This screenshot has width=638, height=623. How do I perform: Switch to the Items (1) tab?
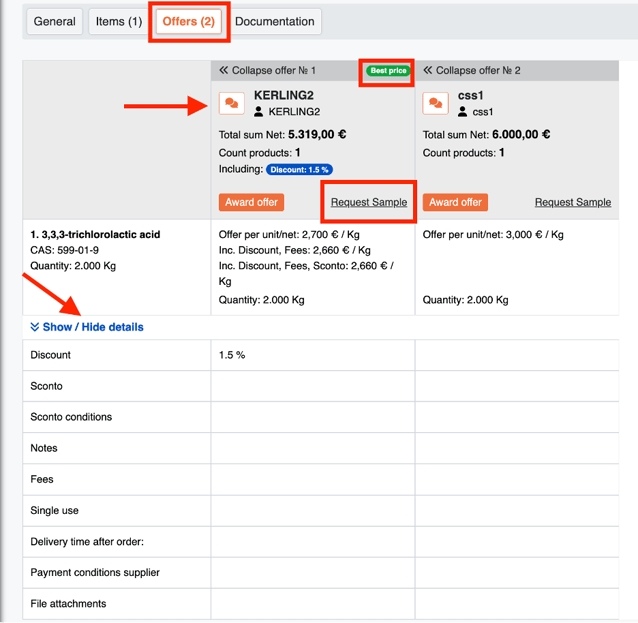point(119,22)
